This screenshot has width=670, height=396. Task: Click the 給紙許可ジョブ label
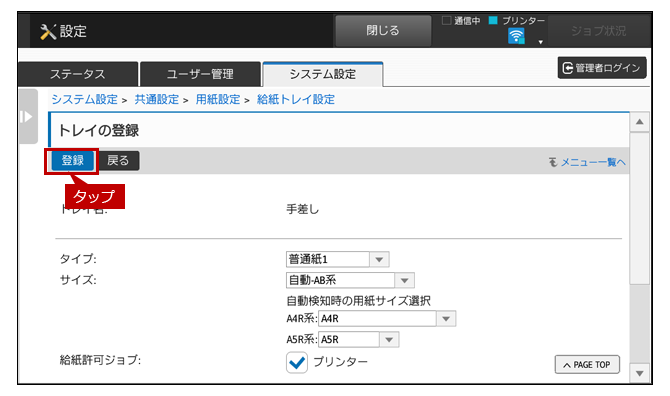coord(100,360)
